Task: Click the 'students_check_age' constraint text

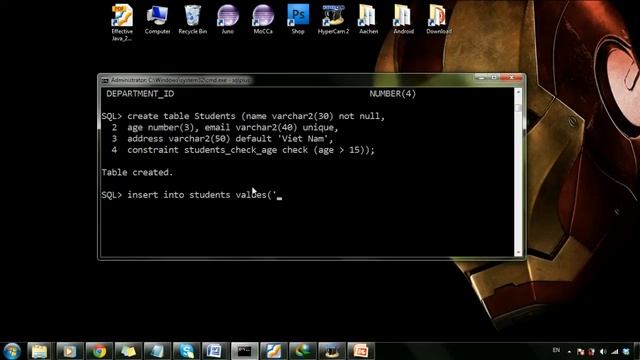Action: tap(230, 150)
